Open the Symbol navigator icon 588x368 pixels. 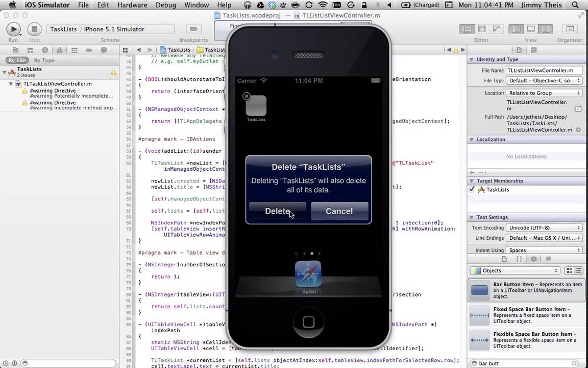(31, 50)
